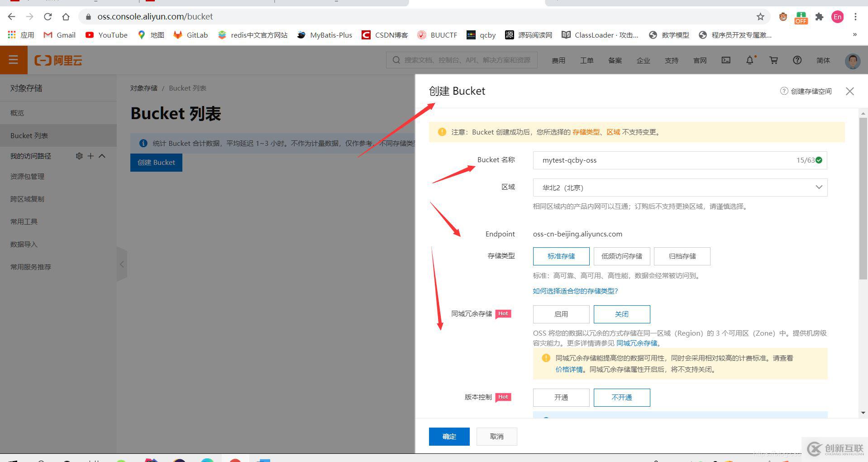Image resolution: width=868 pixels, height=462 pixels.
Task: Open the YouTube bookmark icon
Action: 90,35
